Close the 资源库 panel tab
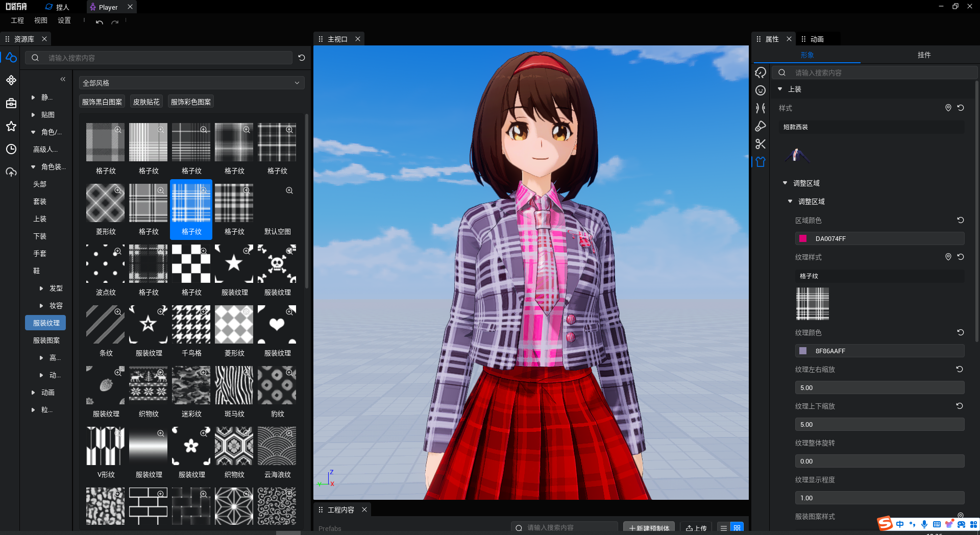This screenshot has width=980, height=535. [44, 39]
